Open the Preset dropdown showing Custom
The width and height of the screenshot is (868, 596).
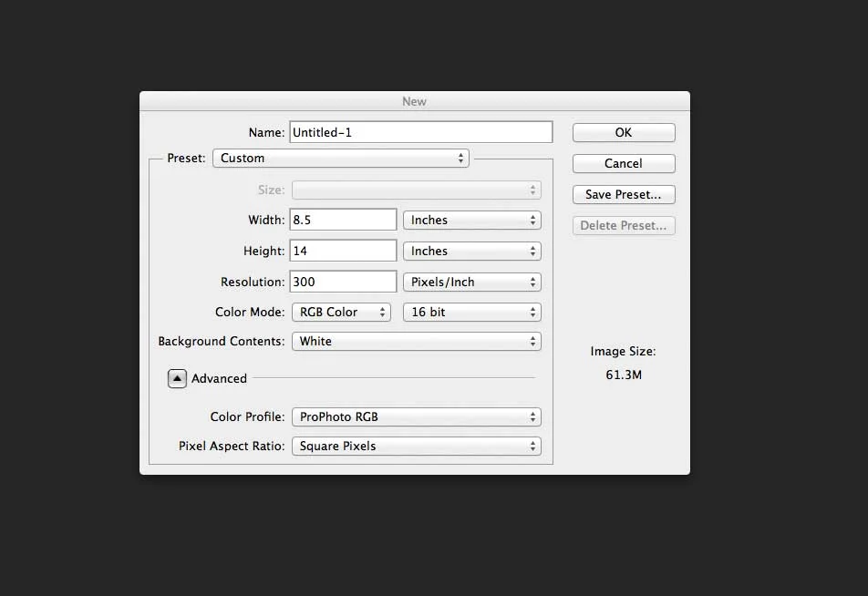tap(341, 159)
